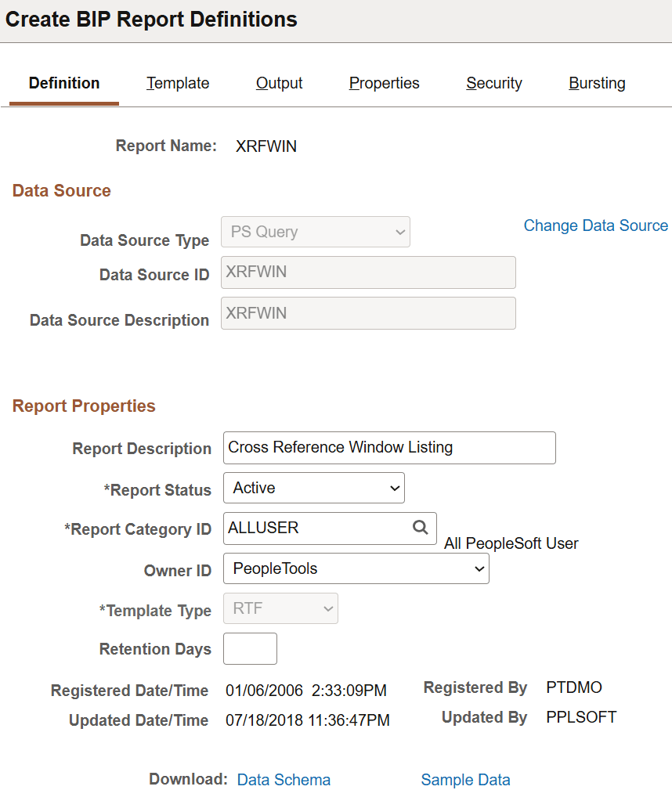The height and width of the screenshot is (790, 672).
Task: Open the Bursting tab
Action: pyautogui.click(x=597, y=83)
